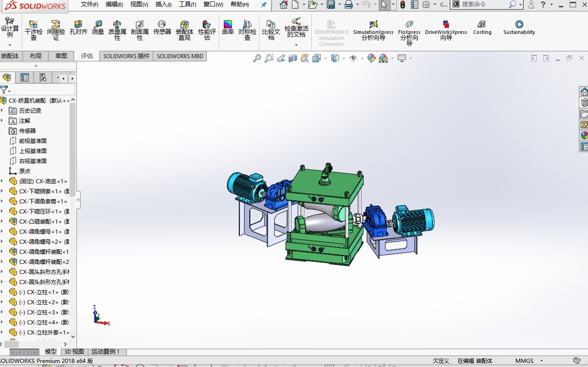Open Section Properties (剖面属性)
This screenshot has height=367, width=588.
click(x=140, y=30)
